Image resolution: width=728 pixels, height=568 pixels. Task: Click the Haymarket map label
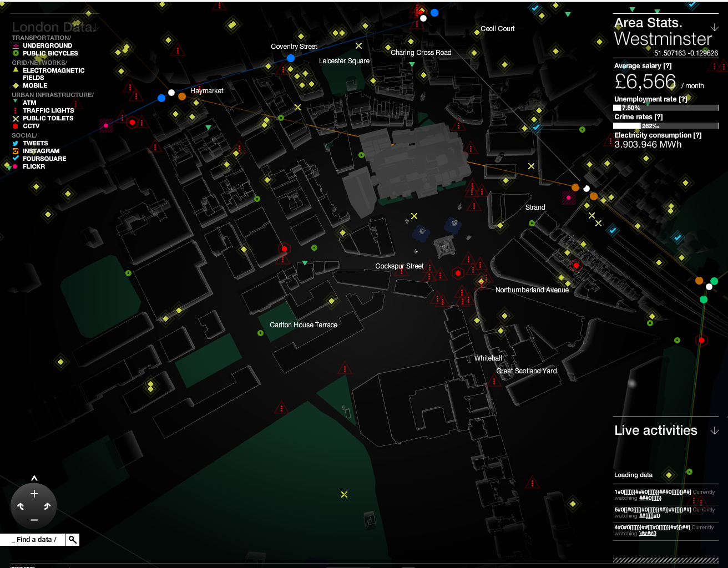206,91
